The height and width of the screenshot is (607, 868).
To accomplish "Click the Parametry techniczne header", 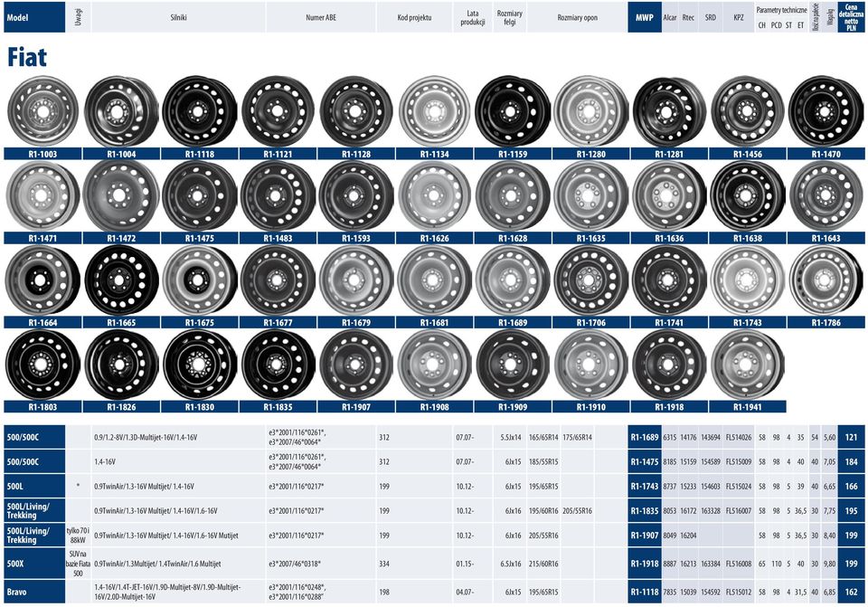I will [781, 10].
